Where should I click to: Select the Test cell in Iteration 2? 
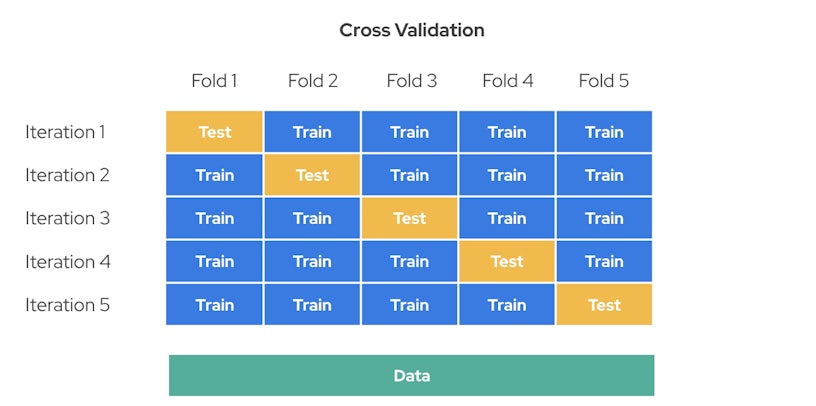click(312, 175)
